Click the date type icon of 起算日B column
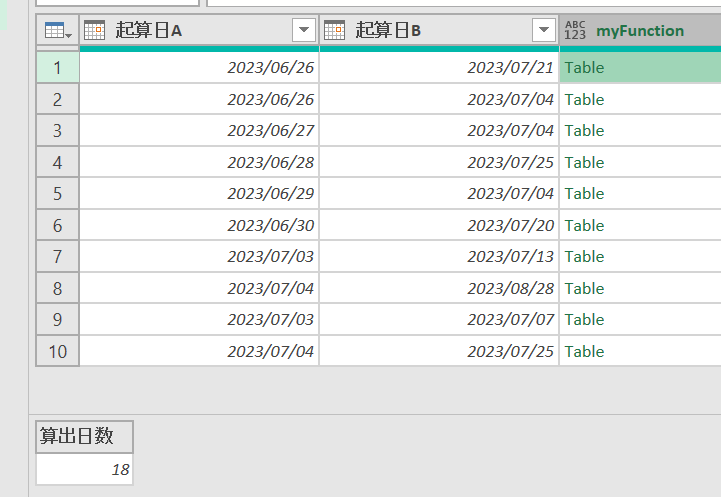Screen dimensions: 721x497 coord(335,31)
